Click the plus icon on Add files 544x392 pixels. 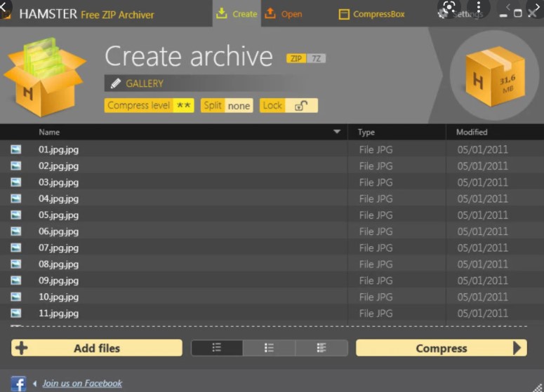click(22, 348)
